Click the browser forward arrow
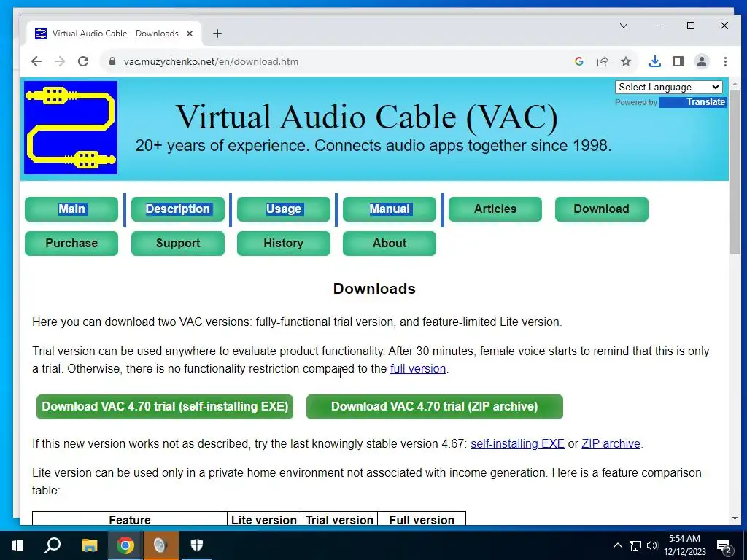The height and width of the screenshot is (560, 747). [x=60, y=61]
